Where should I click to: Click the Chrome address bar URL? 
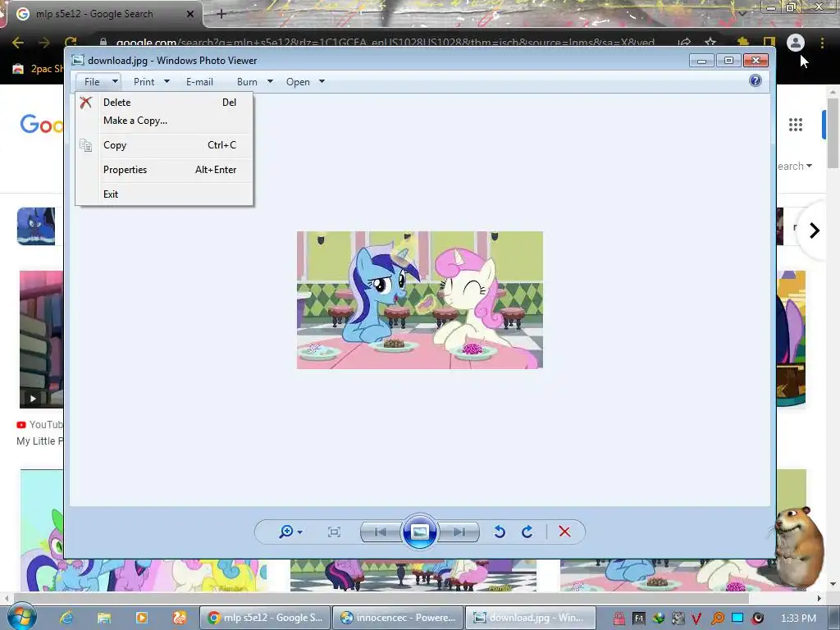385,43
